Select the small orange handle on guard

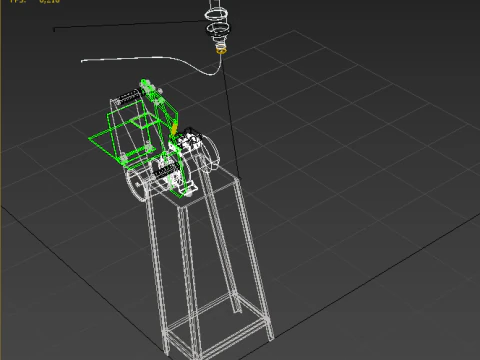pyautogui.click(x=174, y=129)
